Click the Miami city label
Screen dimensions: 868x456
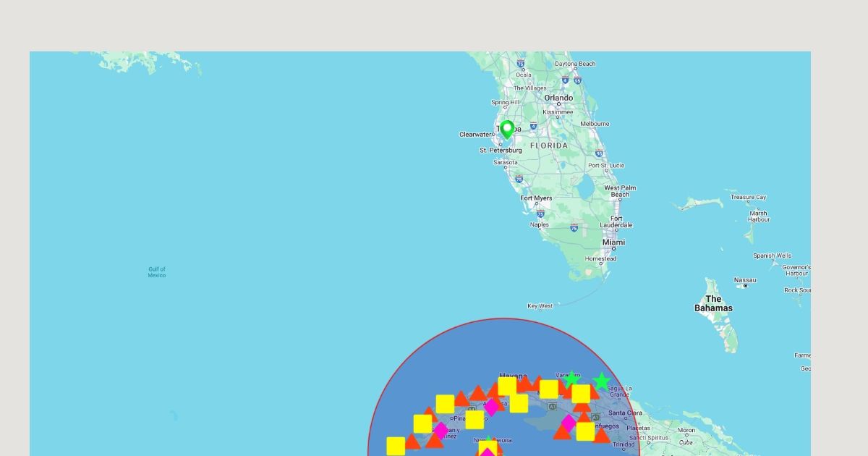pos(613,242)
